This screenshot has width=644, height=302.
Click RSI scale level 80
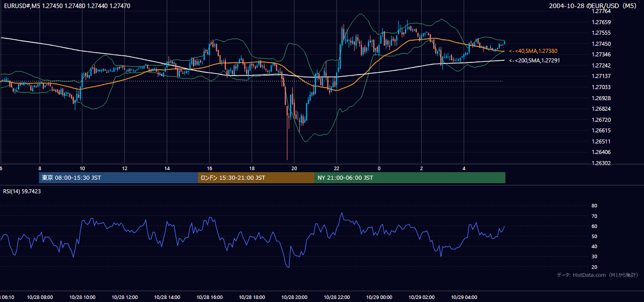tap(594, 206)
